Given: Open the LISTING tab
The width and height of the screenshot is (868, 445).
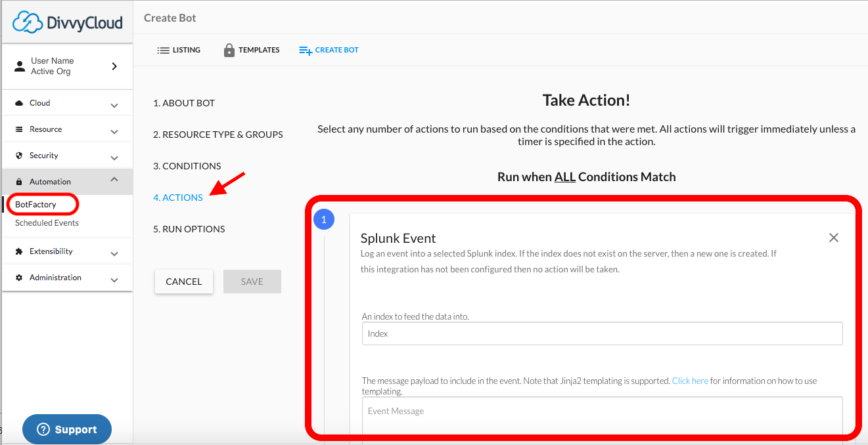Looking at the screenshot, I should (179, 50).
